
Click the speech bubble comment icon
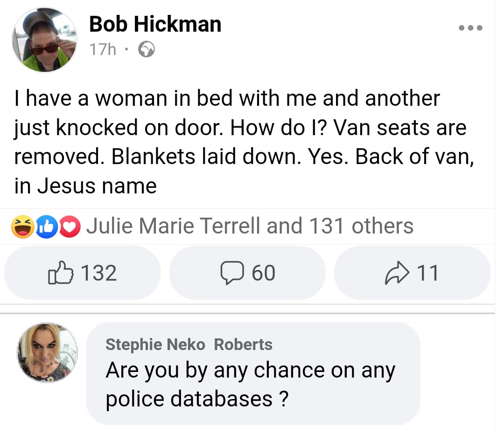click(x=230, y=273)
